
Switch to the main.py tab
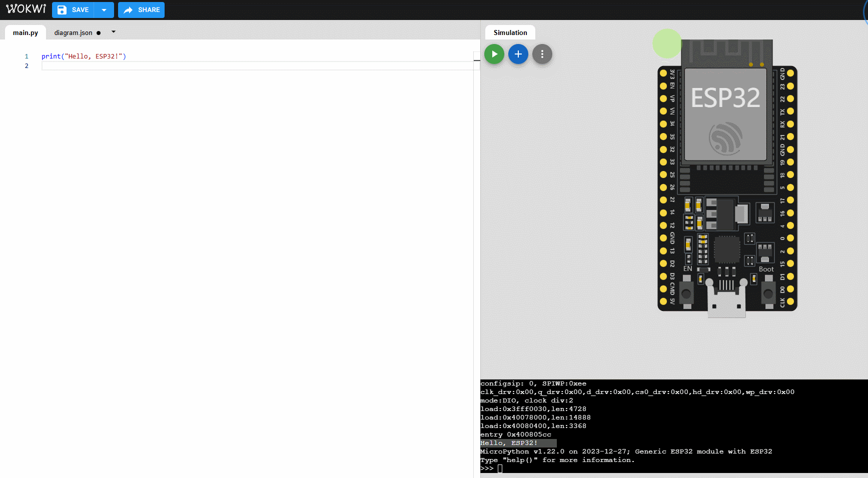(x=26, y=32)
